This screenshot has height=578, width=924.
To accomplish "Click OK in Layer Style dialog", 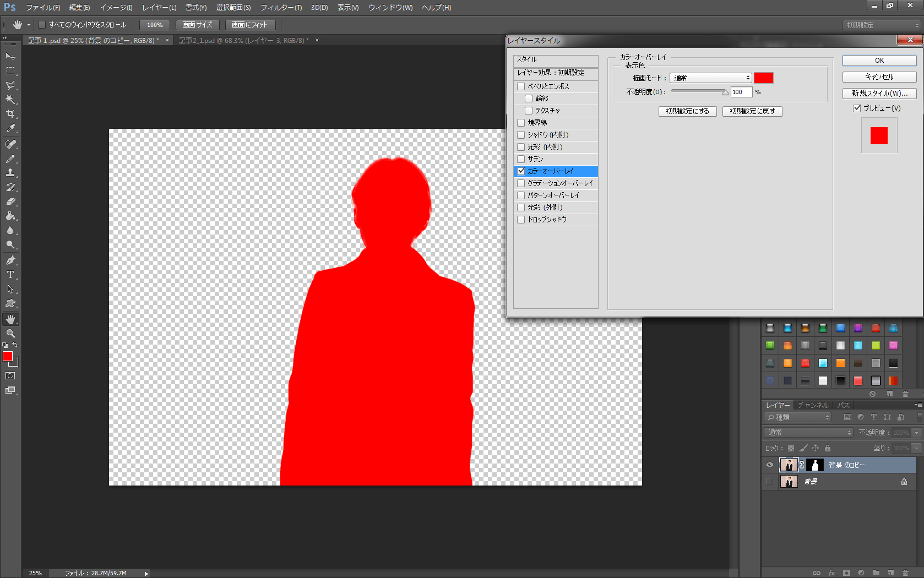I will pyautogui.click(x=879, y=61).
